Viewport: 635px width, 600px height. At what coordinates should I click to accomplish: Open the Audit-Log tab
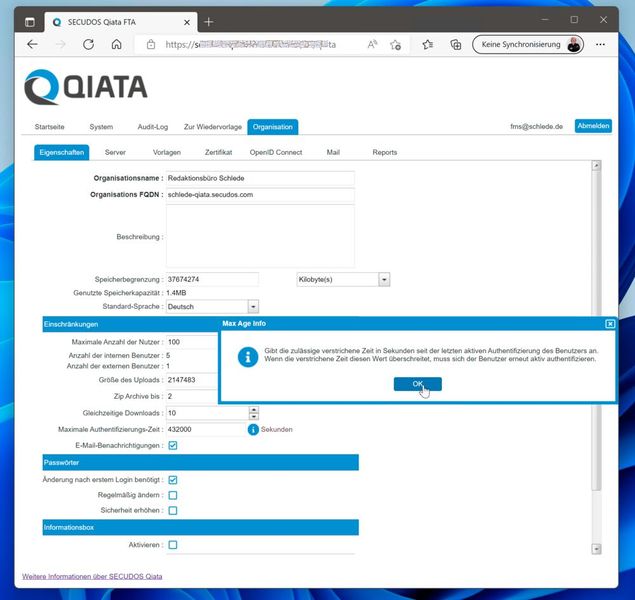153,127
